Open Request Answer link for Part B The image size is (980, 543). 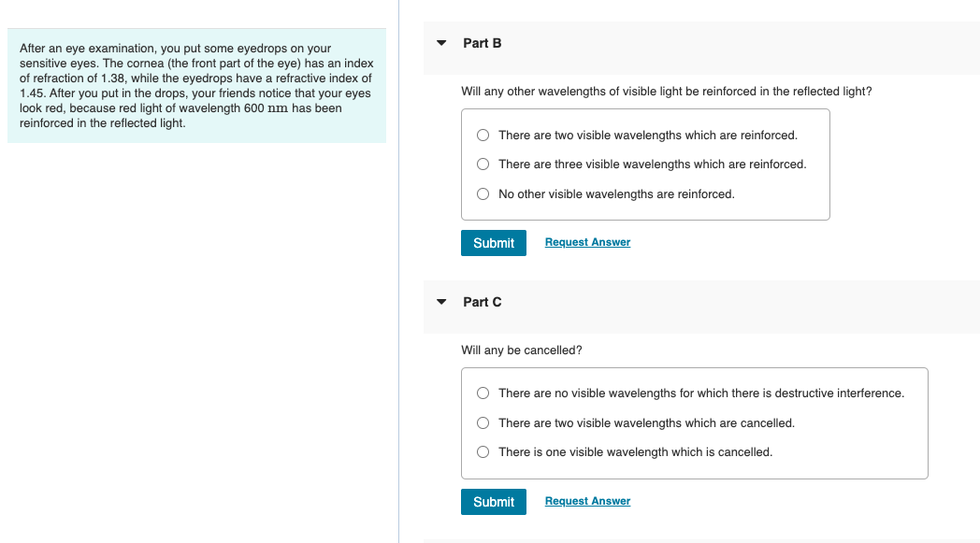coord(587,242)
